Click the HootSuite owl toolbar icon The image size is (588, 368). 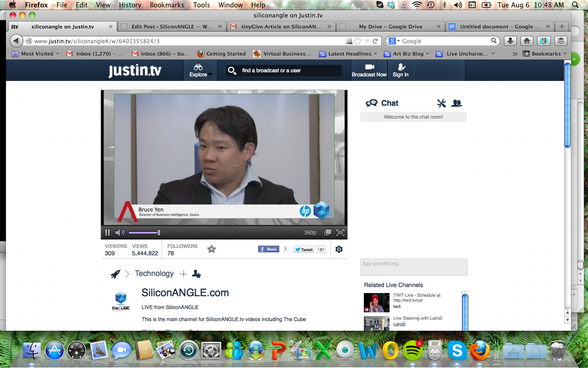pyautogui.click(x=544, y=41)
